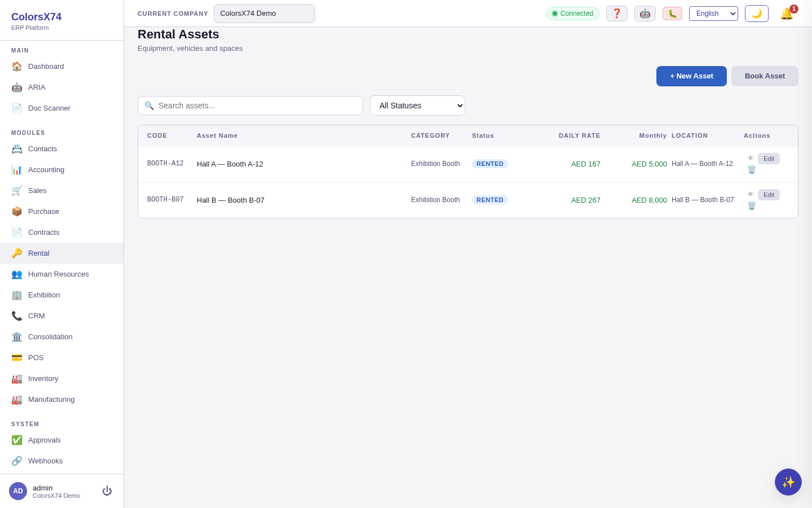Open the CRM menu item

(x=62, y=316)
